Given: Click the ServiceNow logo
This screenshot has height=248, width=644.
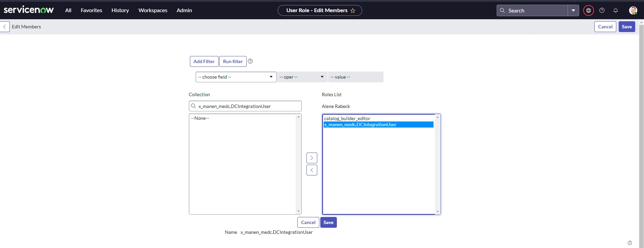Looking at the screenshot, I should coord(29,10).
